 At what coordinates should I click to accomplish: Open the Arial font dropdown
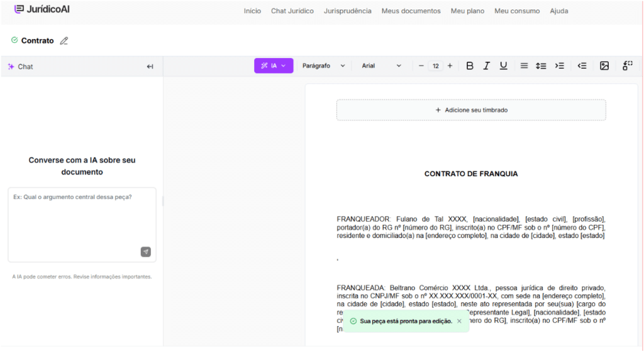[x=381, y=65]
